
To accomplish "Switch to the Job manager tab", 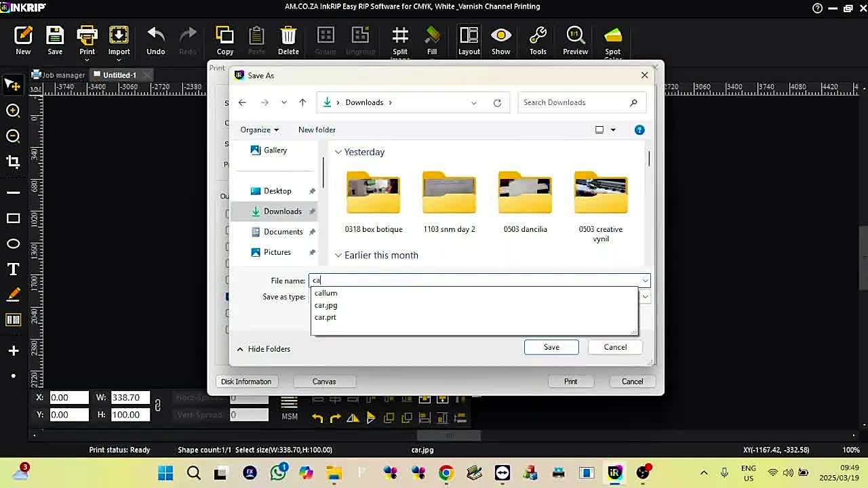I will pyautogui.click(x=59, y=75).
